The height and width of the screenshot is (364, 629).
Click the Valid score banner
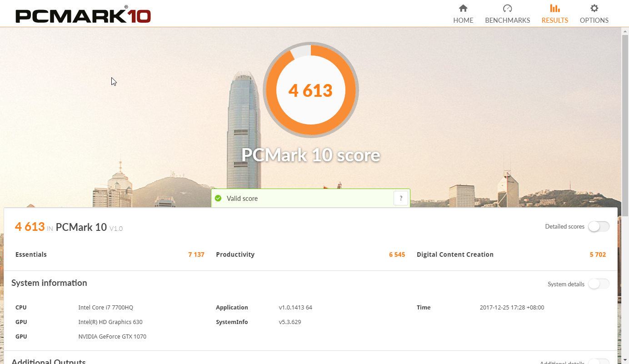(310, 199)
